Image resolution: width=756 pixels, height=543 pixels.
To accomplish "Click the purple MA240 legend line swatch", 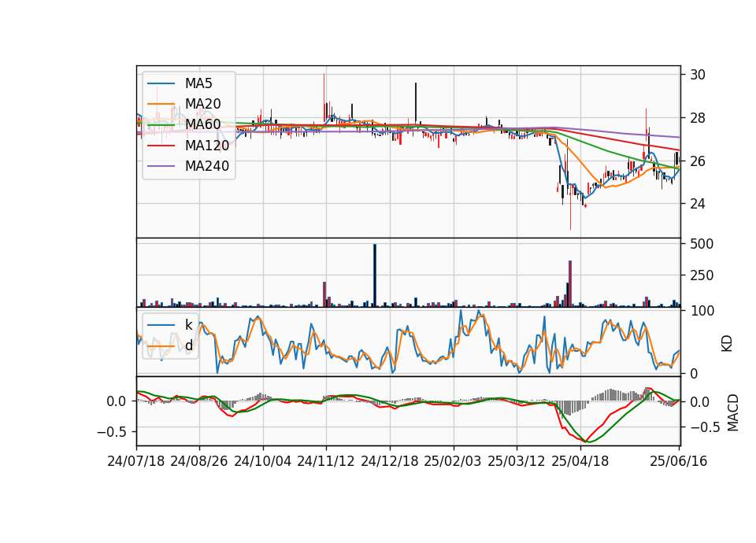I will (x=161, y=166).
